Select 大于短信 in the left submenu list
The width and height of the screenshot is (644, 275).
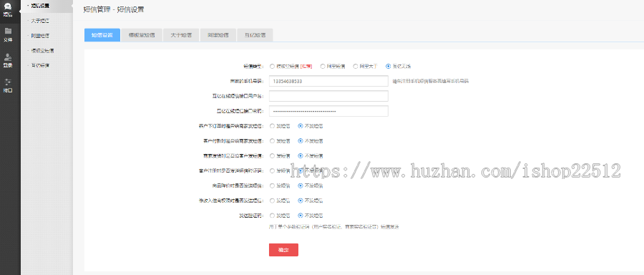click(40, 21)
